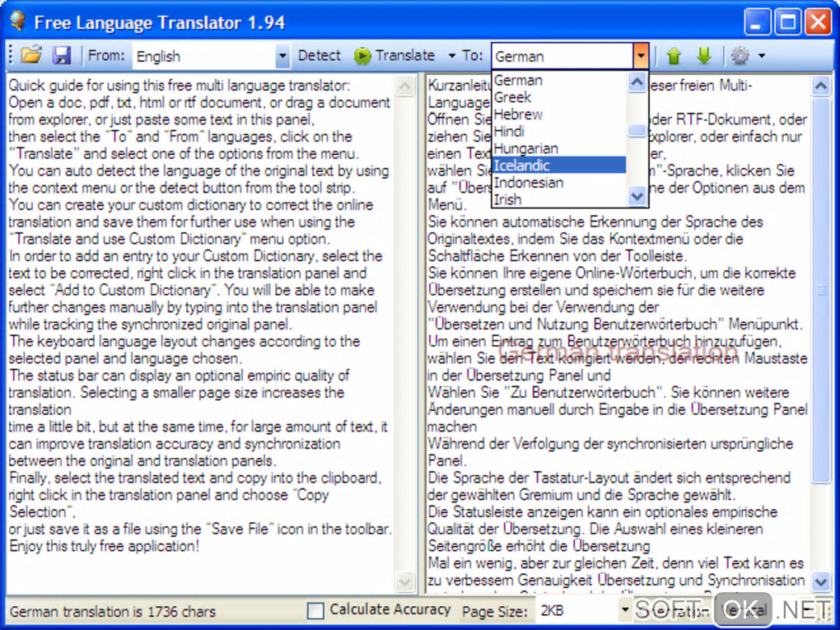Select Hebrew in the language list
840x630 pixels.
[559, 114]
